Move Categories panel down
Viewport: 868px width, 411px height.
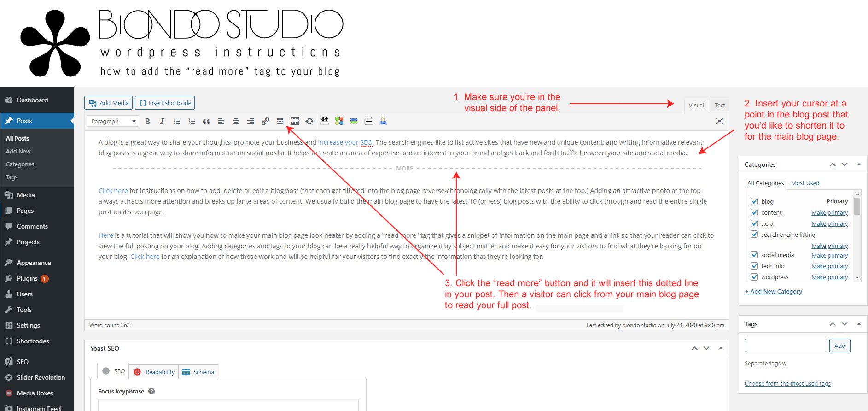(x=845, y=164)
